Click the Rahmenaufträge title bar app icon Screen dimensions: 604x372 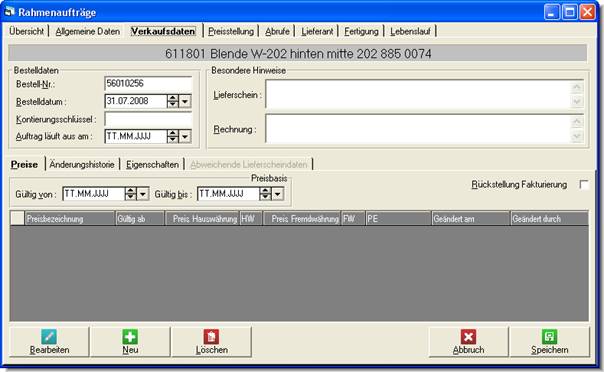point(9,12)
